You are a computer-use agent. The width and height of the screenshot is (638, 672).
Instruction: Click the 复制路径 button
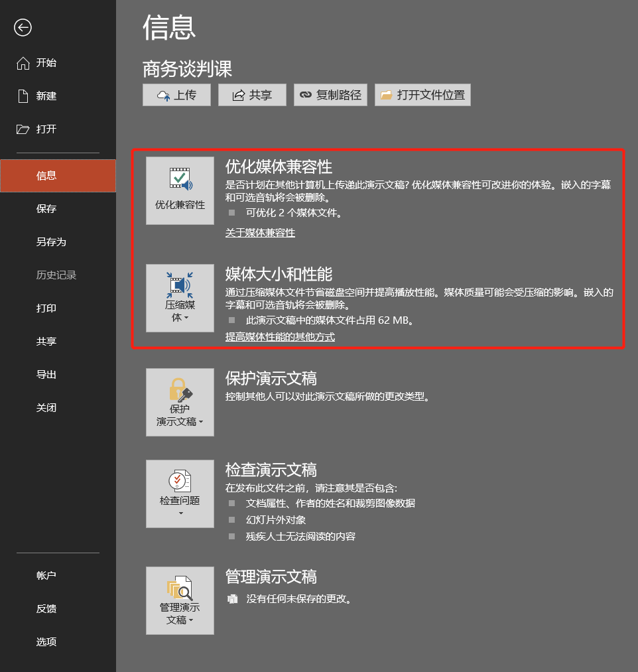[x=330, y=95]
